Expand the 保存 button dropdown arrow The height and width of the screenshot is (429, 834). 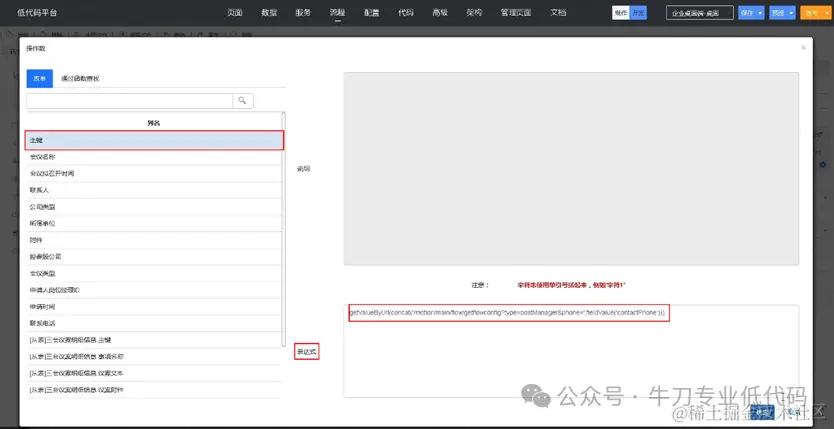761,13
